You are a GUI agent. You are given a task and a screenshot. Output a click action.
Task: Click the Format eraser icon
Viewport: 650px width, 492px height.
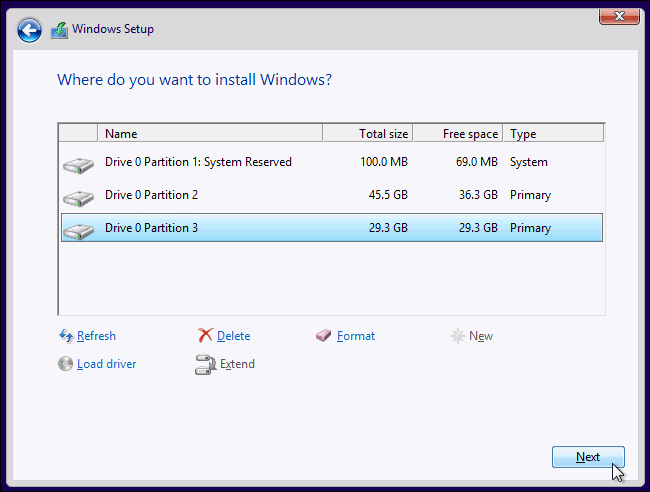click(323, 336)
